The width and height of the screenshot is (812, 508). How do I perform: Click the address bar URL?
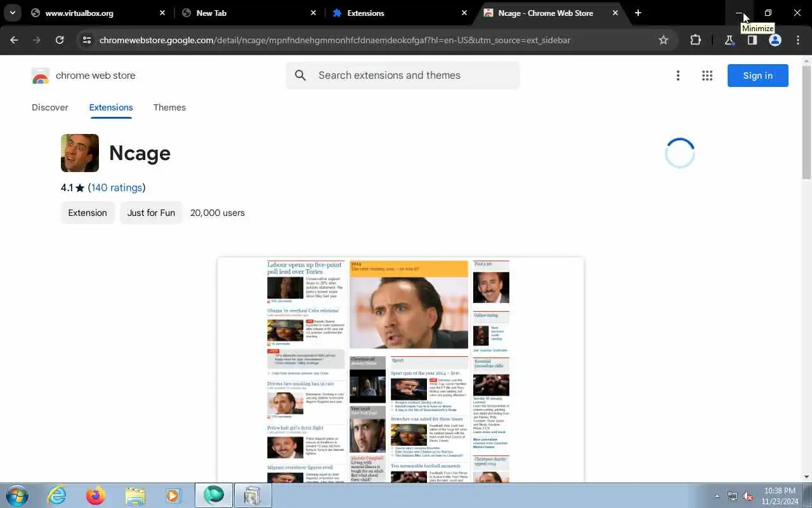click(335, 40)
